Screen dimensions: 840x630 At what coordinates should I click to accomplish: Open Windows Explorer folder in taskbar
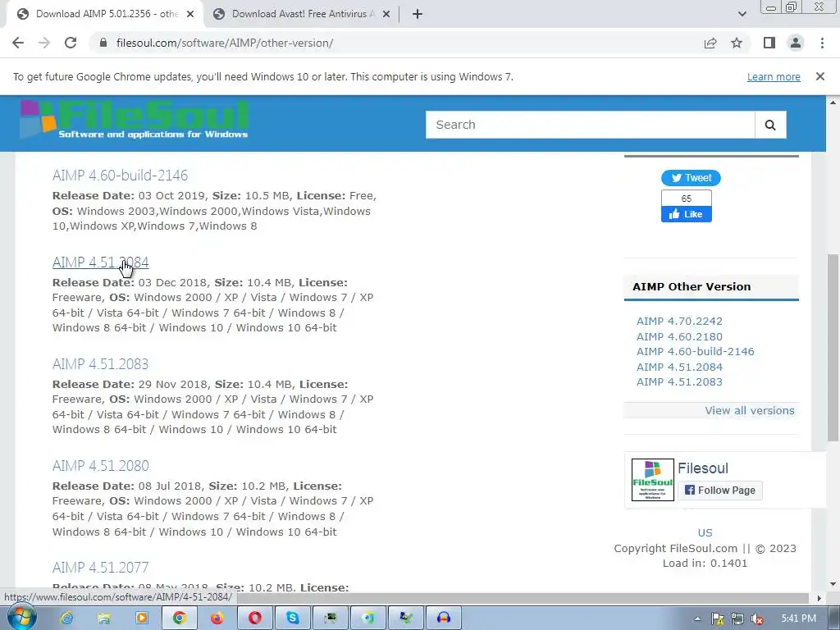104,619
